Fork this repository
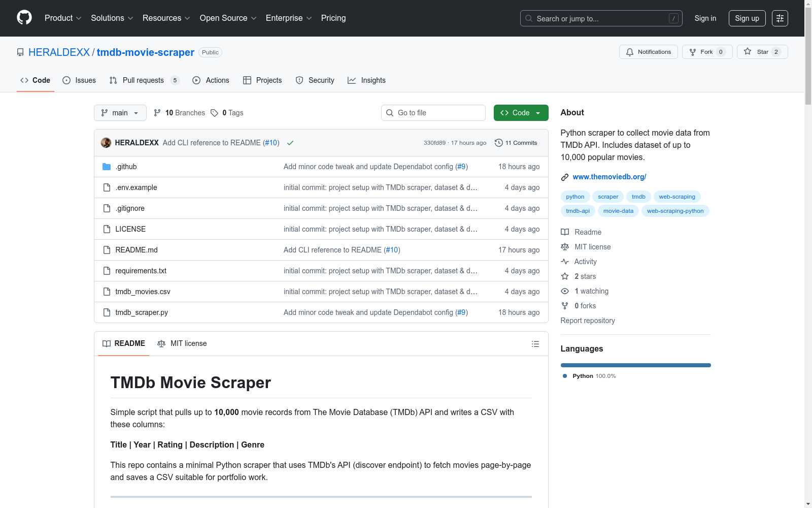Image resolution: width=812 pixels, height=508 pixels. click(707, 52)
